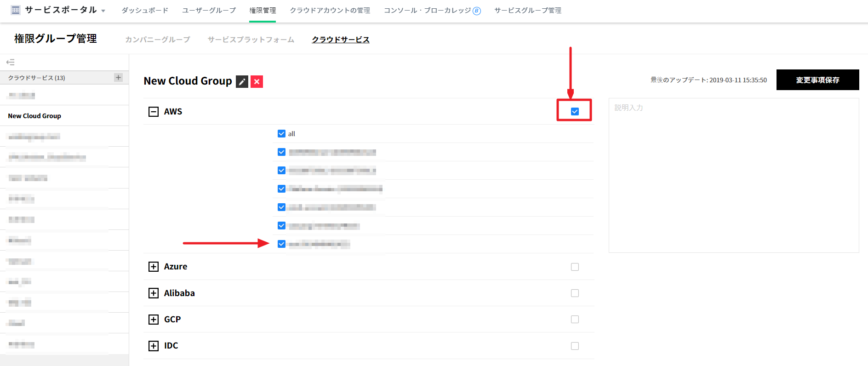Viewport: 868px width, 366px height.
Task: Click the 変更事項保存 save button
Action: coord(817,80)
